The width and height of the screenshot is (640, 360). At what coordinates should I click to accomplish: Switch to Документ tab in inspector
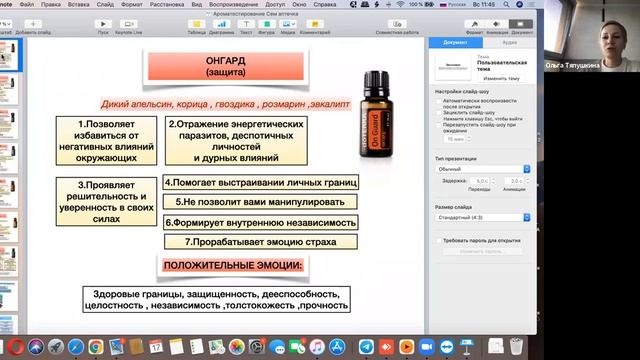[456, 42]
